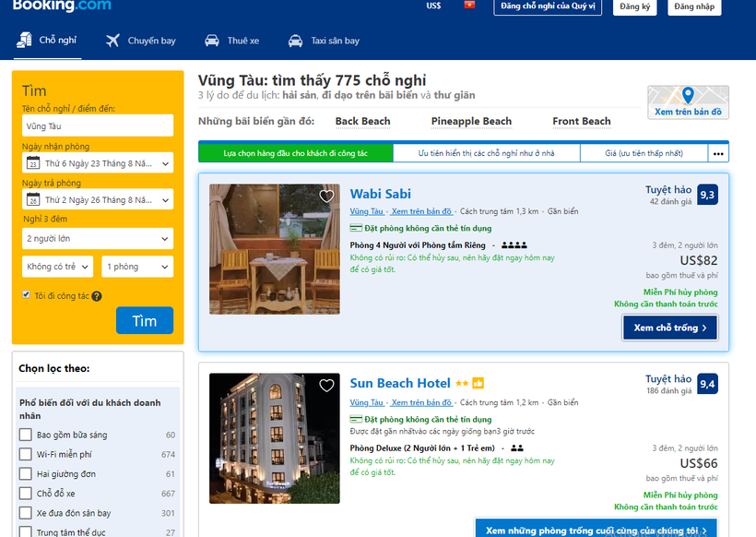This screenshot has width=756, height=537.
Task: Open the map pin 'Xem trên bản đồ'
Action: 688,102
